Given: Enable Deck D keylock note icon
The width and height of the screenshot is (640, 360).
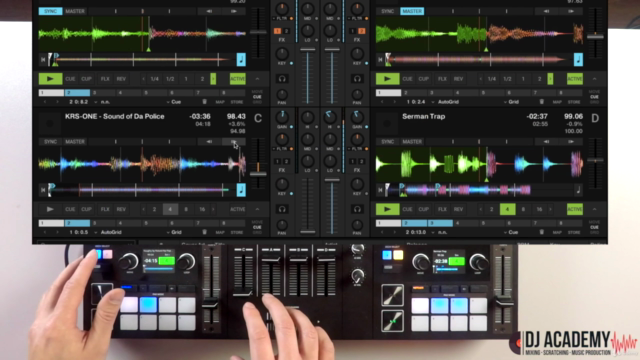Looking at the screenshot, I should point(578,190).
